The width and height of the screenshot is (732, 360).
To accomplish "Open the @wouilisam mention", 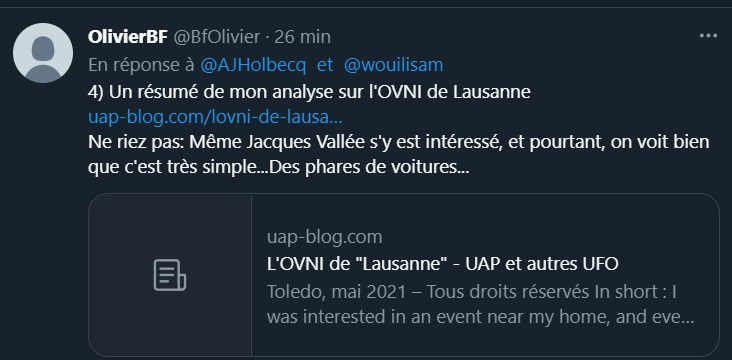I will [x=394, y=65].
